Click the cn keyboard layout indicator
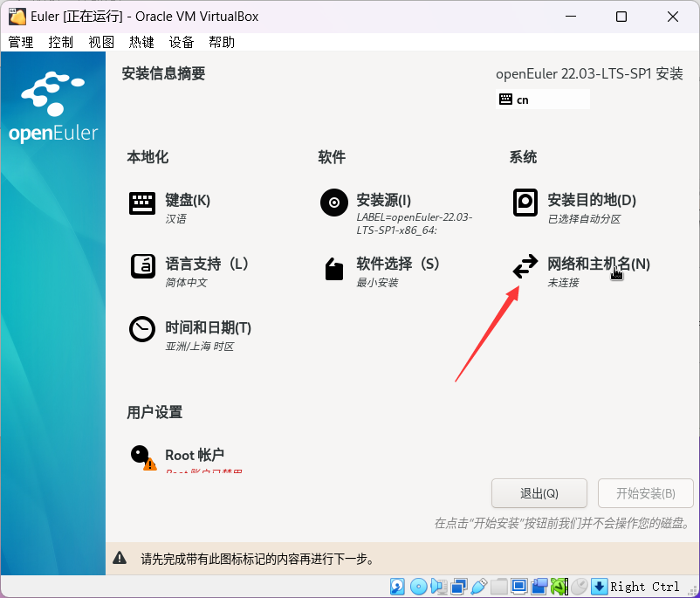This screenshot has width=700, height=598. (x=543, y=100)
